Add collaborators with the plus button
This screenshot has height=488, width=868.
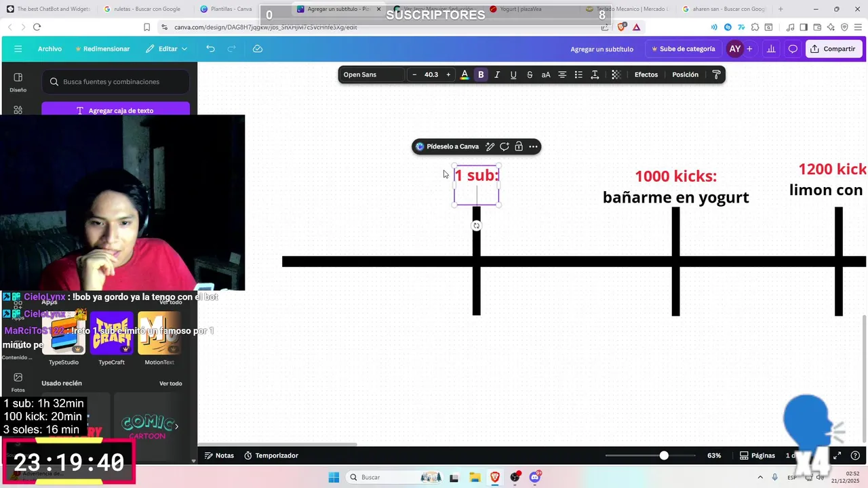(x=749, y=49)
